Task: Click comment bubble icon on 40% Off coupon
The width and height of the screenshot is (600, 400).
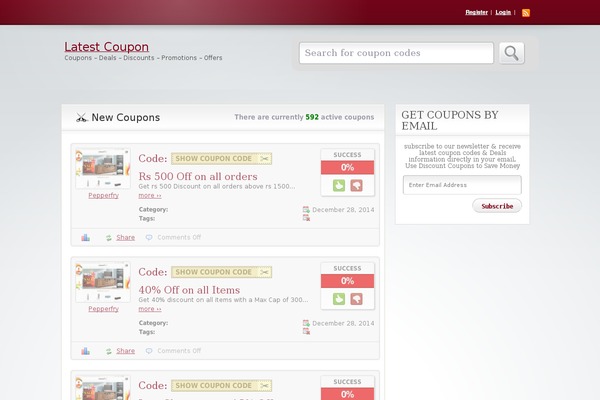Action: click(x=149, y=351)
